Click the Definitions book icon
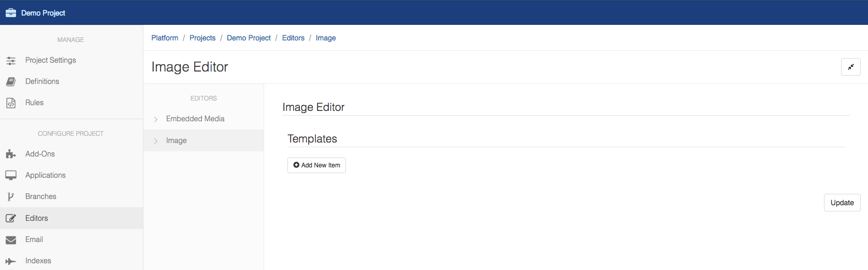The image size is (868, 270). tap(11, 82)
